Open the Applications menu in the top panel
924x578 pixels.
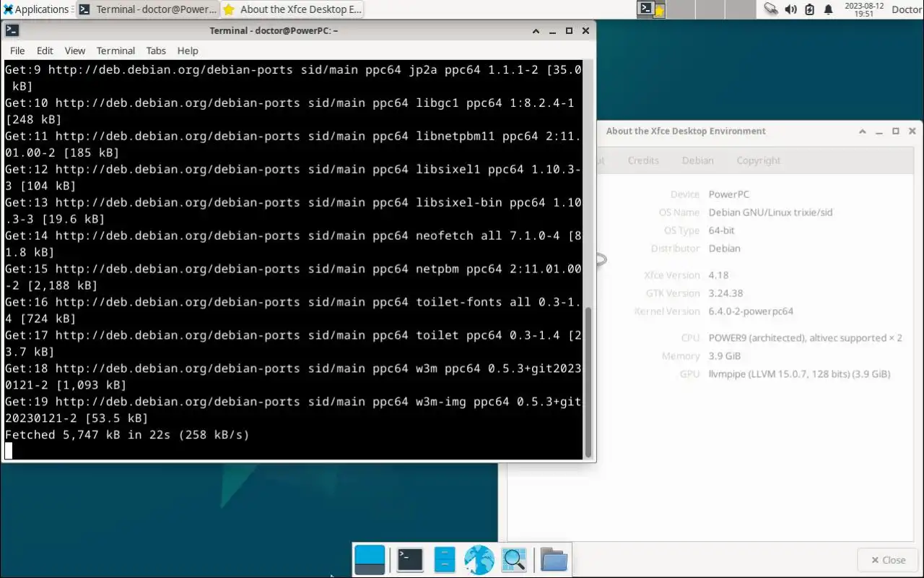pos(36,9)
